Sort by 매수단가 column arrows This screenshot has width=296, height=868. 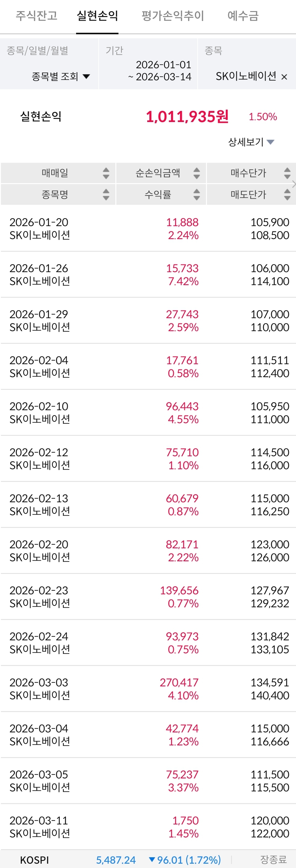coord(287,173)
